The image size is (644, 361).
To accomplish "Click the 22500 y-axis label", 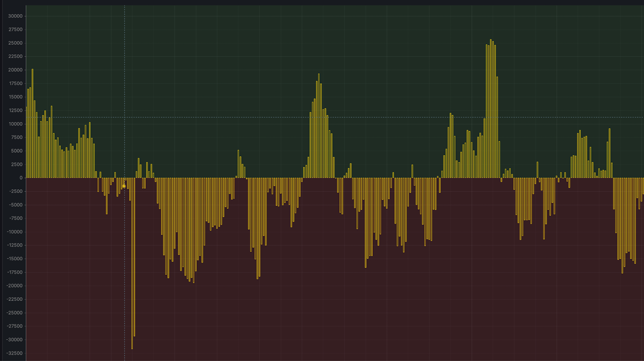I will tap(15, 56).
